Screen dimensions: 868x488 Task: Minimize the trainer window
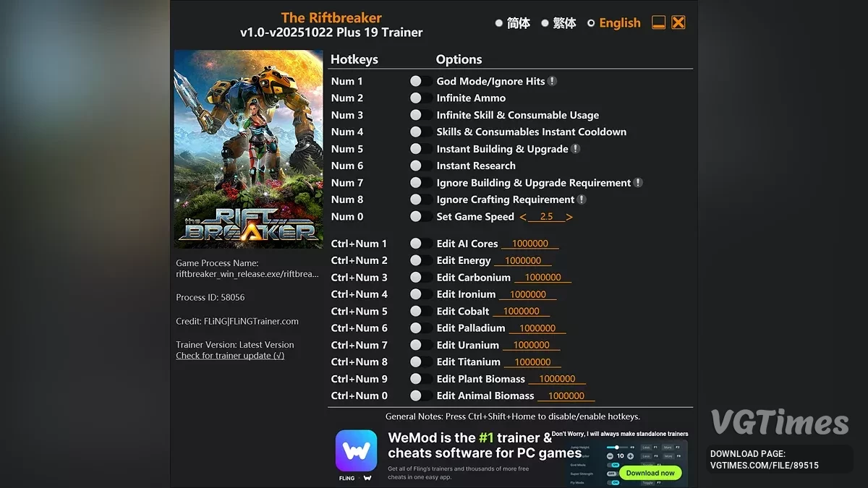pyautogui.click(x=658, y=22)
